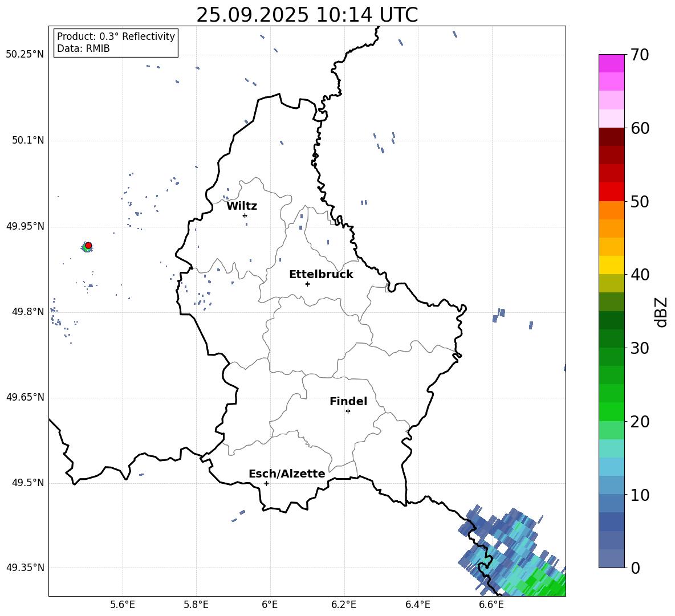675x616 pixels.
Task: Click the bright red colorbar swatch at 50 dBZ
Action: [x=611, y=192]
